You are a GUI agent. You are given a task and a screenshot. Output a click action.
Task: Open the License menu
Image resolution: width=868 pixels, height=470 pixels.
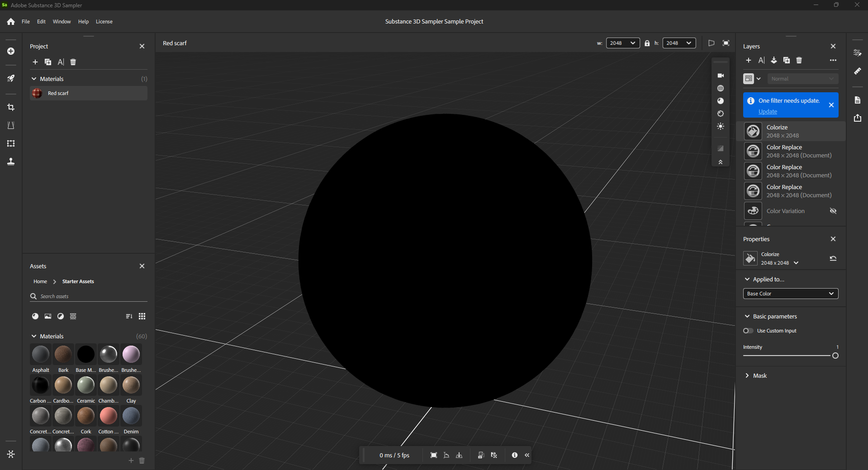[x=104, y=22]
